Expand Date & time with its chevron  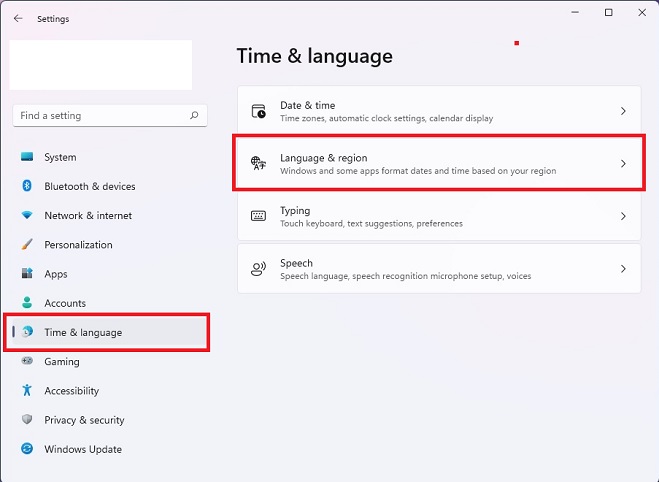point(623,111)
